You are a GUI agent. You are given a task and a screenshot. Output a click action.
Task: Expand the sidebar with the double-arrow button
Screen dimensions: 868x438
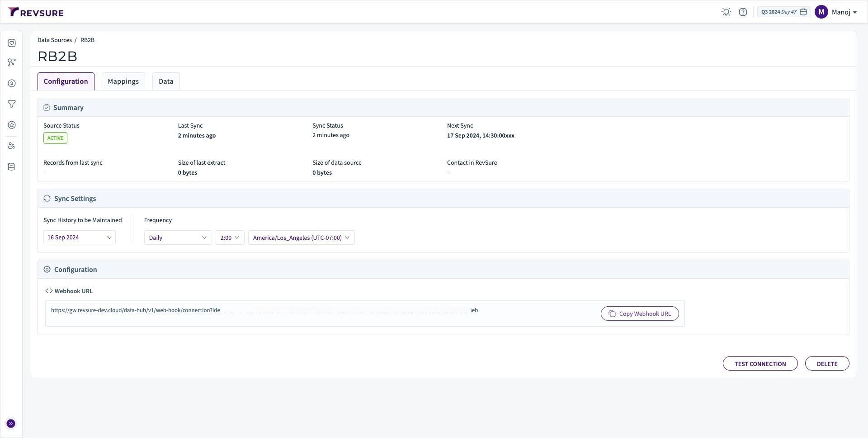[11, 424]
